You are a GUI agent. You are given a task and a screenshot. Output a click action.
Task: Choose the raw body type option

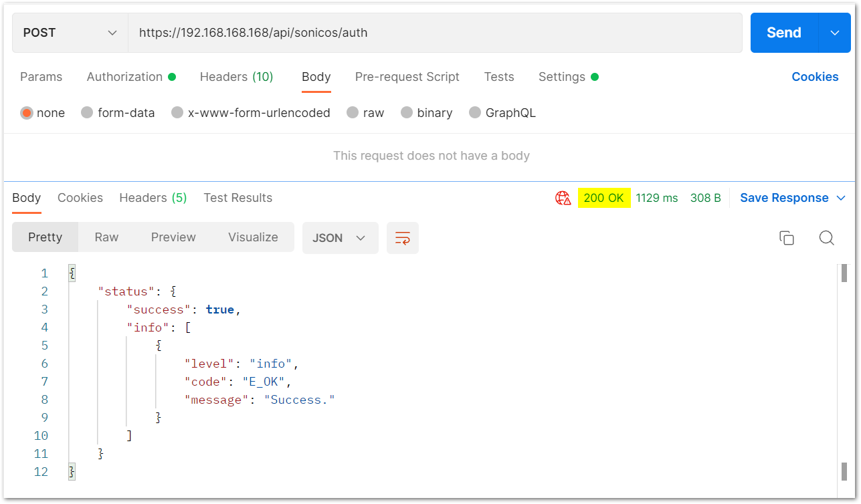tap(353, 113)
